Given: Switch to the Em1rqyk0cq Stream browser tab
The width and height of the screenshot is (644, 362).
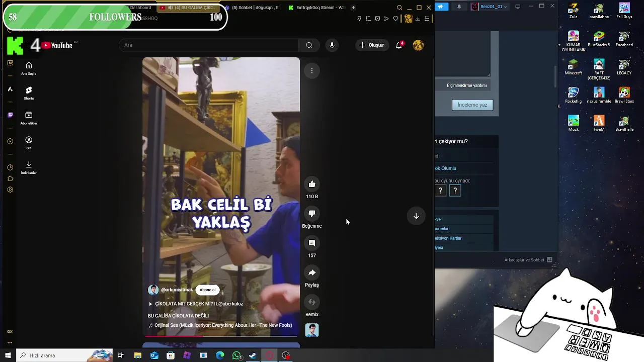Looking at the screenshot, I should (x=316, y=8).
